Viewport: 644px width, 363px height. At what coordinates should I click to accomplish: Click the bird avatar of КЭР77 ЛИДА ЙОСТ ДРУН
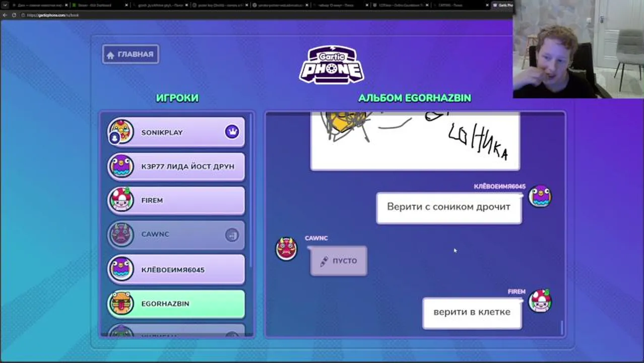121,166
